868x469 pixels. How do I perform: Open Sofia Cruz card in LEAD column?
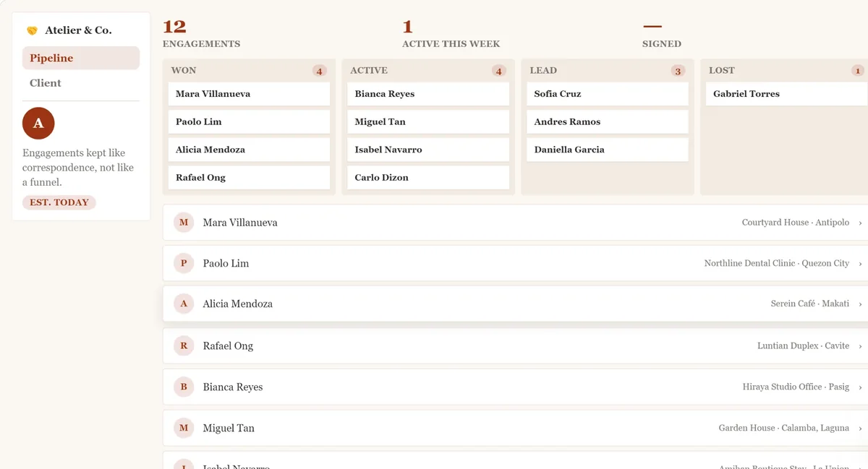608,94
